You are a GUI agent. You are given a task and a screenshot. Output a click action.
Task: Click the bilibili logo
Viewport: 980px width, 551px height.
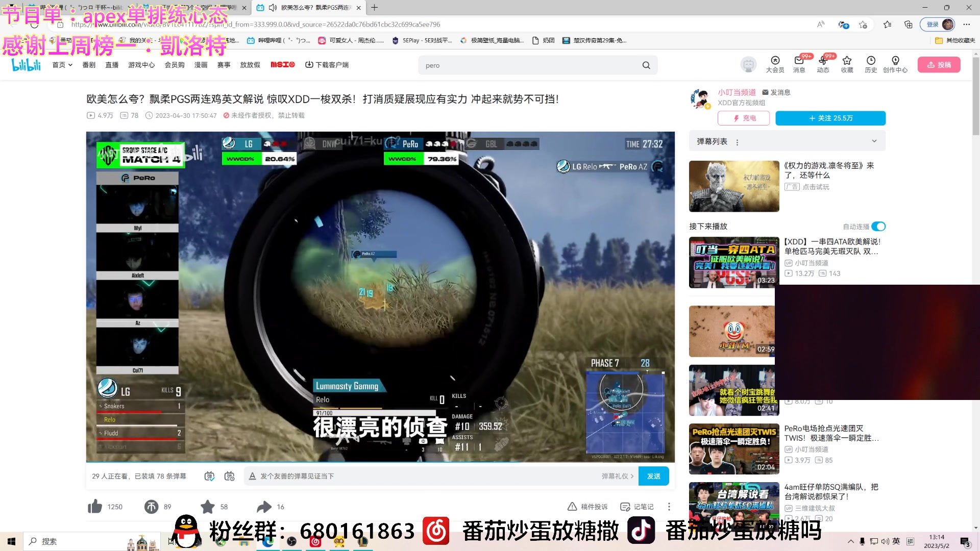tap(27, 65)
